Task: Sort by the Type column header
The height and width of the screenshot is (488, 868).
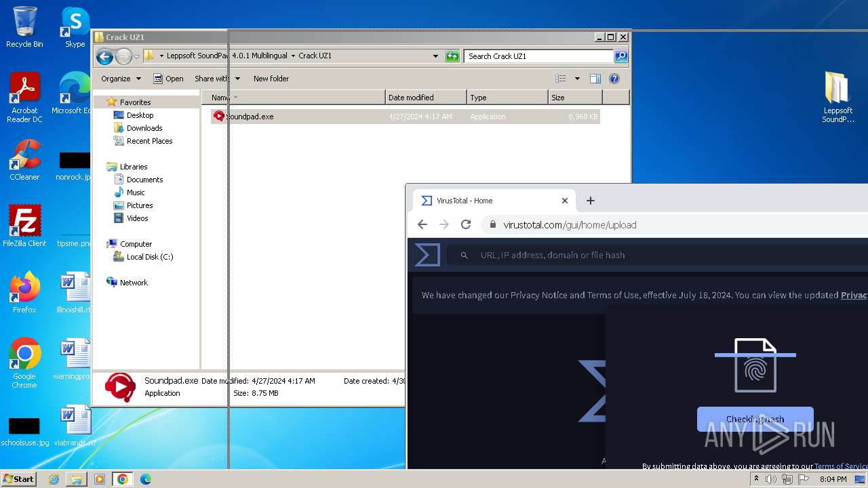Action: [507, 98]
